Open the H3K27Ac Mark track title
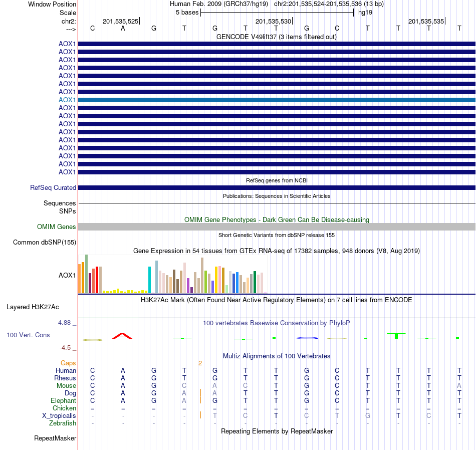The image size is (476, 450). (x=277, y=300)
